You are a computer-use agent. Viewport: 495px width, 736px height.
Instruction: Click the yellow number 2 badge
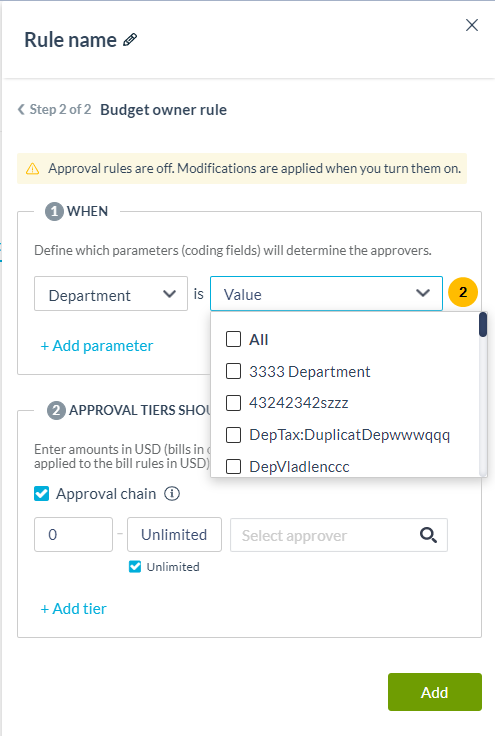[x=463, y=292]
